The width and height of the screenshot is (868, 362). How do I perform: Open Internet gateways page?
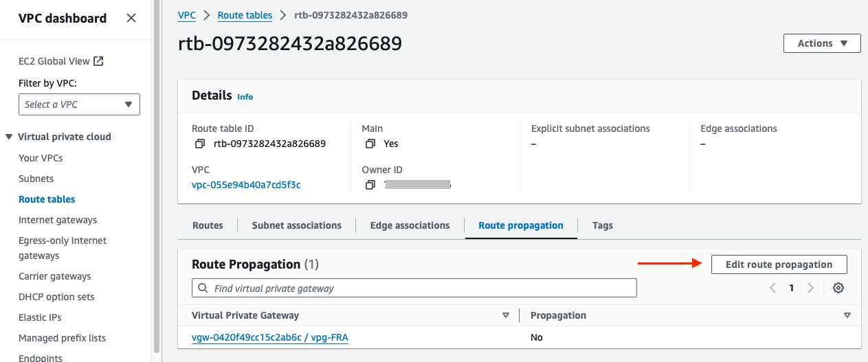point(58,220)
